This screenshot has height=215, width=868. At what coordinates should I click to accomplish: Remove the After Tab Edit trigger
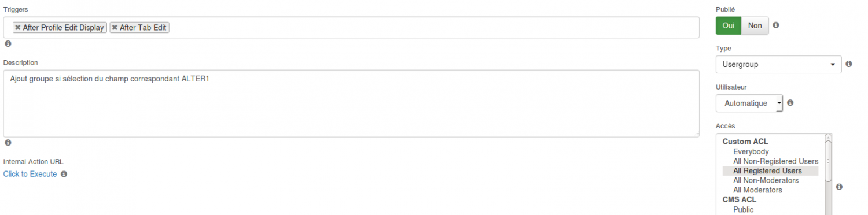(115, 28)
